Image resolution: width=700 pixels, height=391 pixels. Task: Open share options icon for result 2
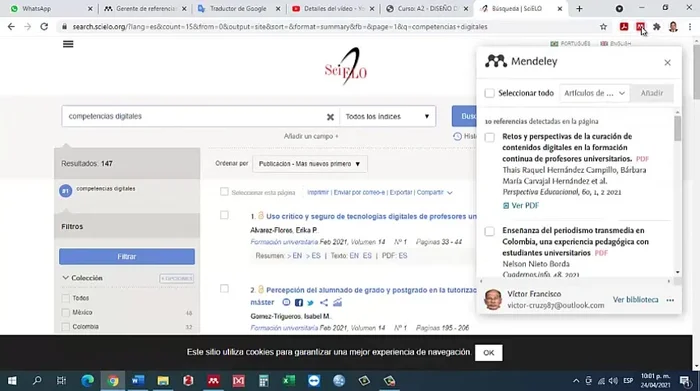(324, 303)
